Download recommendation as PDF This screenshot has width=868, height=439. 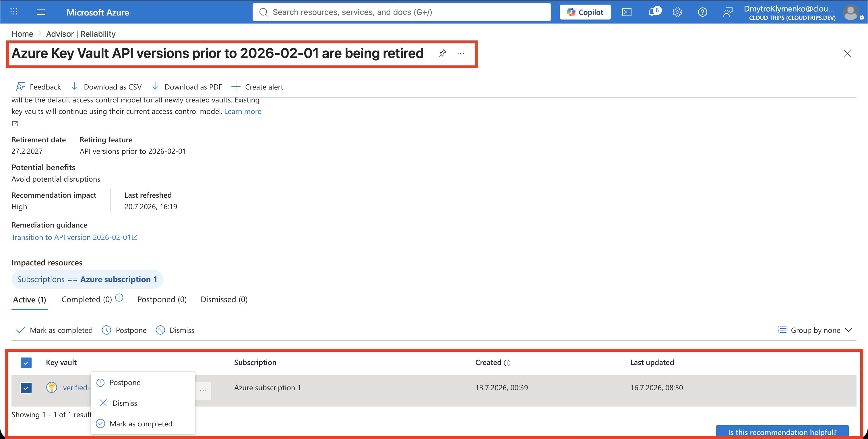click(187, 87)
